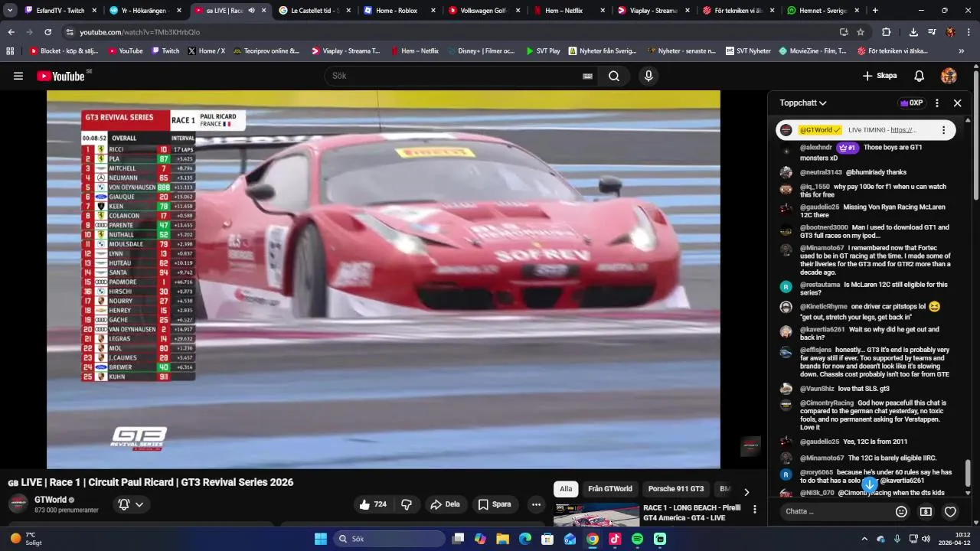Open the on-screen keyboard icon in search box

[587, 76]
